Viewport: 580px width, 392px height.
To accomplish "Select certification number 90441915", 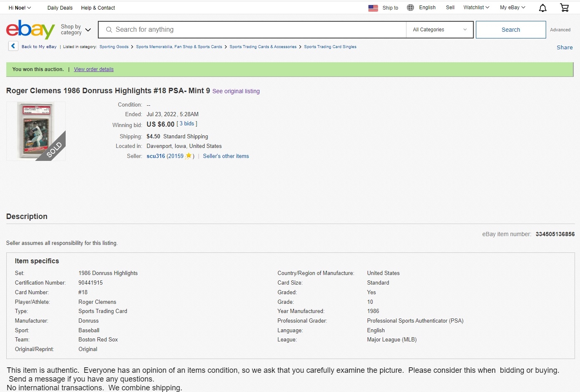I will 91,283.
